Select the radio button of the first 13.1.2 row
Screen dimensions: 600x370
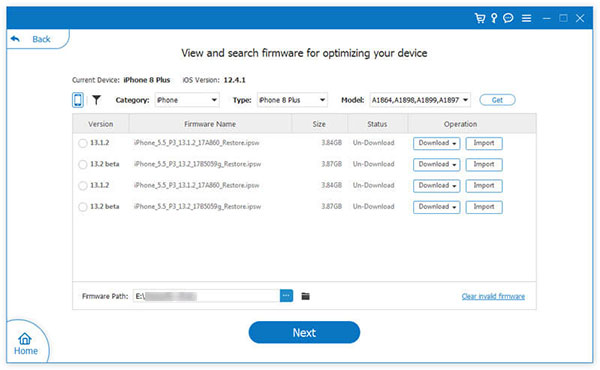[83, 143]
